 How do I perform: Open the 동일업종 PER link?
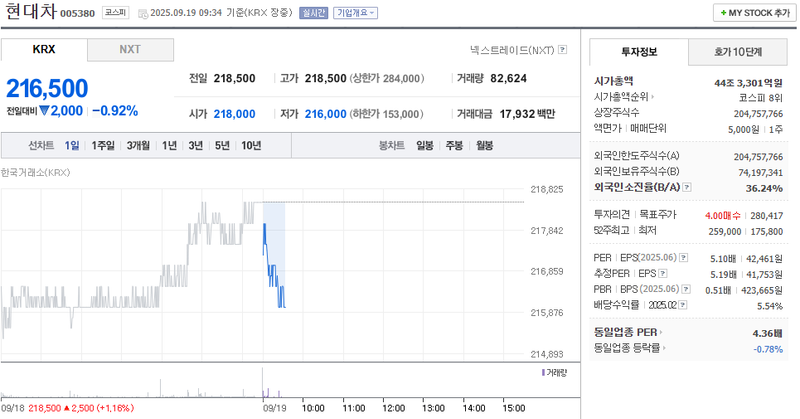pyautogui.click(x=628, y=332)
